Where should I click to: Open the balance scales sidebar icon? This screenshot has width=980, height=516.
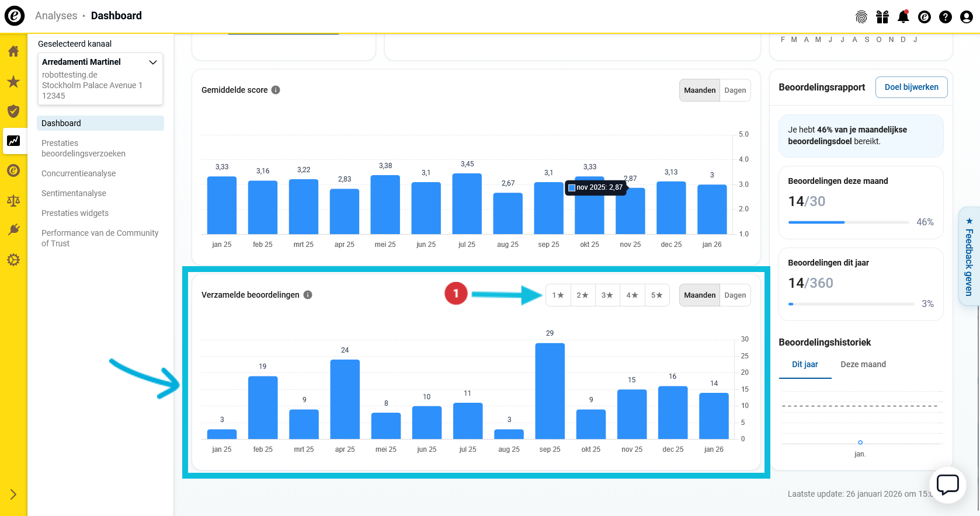pos(13,201)
